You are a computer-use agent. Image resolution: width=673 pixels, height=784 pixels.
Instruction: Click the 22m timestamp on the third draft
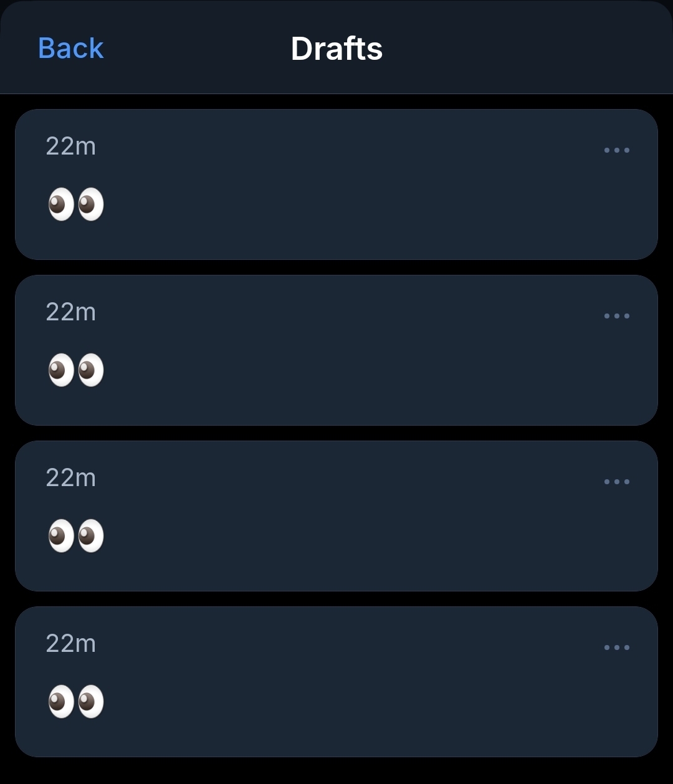point(70,478)
